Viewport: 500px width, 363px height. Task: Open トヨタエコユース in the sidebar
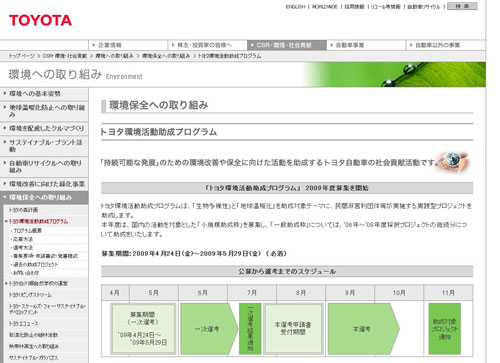(x=24, y=324)
